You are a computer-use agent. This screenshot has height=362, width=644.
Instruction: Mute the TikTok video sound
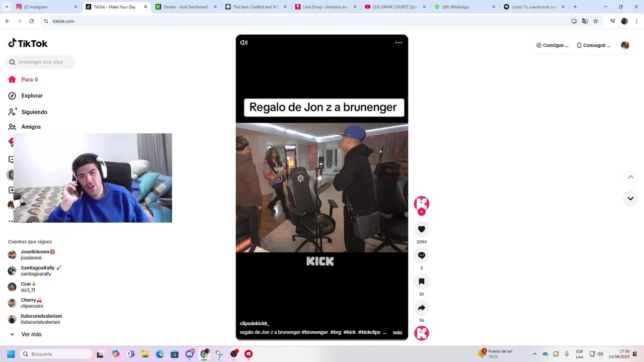click(x=244, y=43)
